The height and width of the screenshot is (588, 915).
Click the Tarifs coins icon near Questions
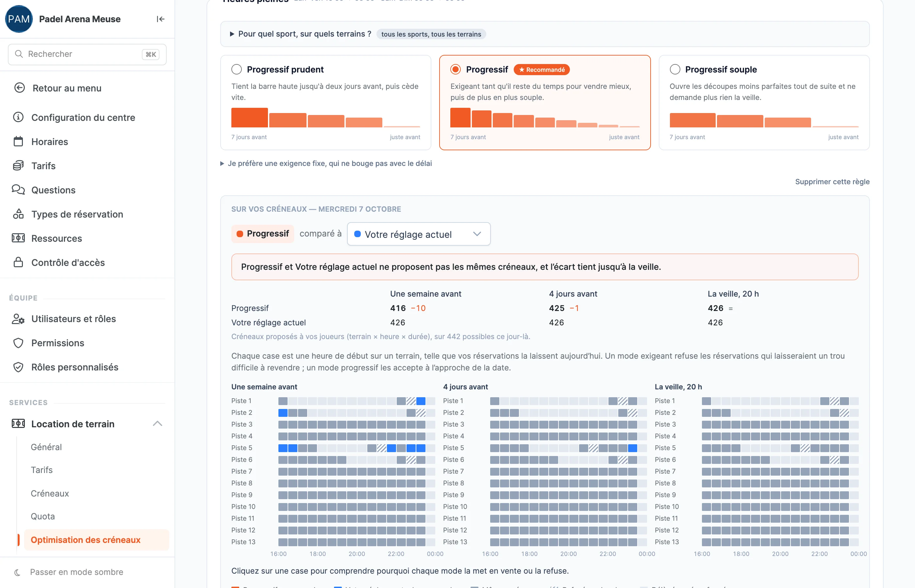(18, 166)
